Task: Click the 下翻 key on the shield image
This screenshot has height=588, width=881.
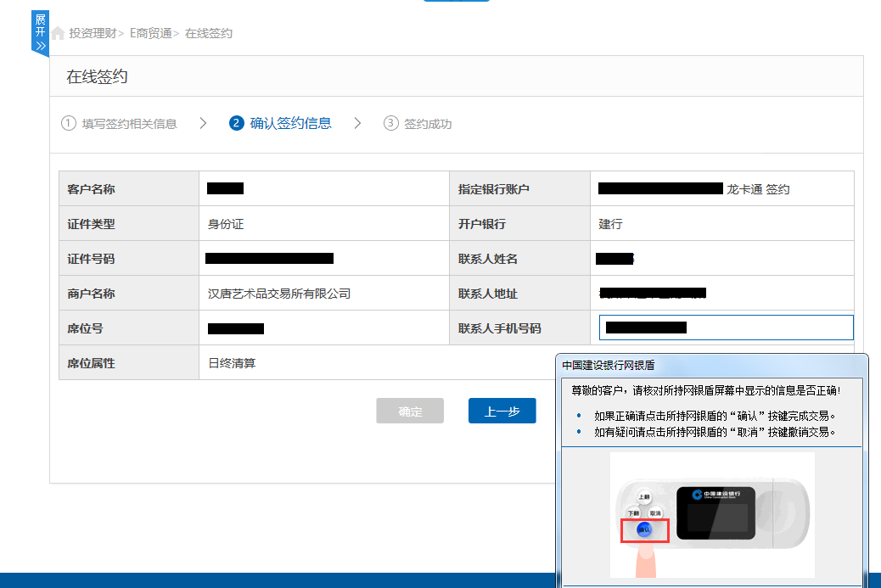Action: (x=633, y=513)
